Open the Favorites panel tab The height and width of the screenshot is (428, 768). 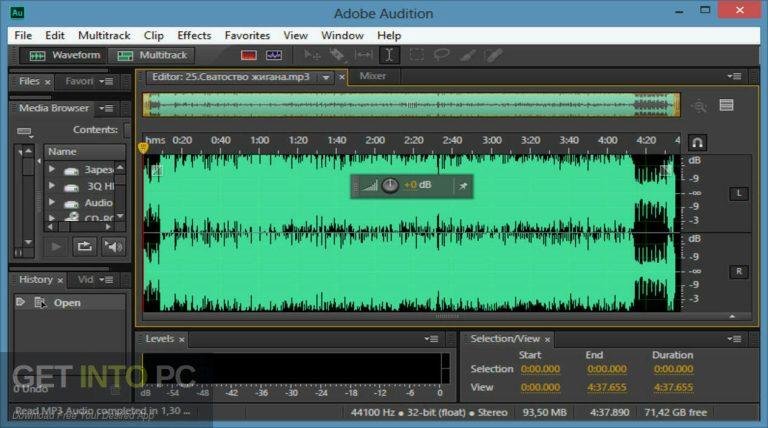(79, 81)
